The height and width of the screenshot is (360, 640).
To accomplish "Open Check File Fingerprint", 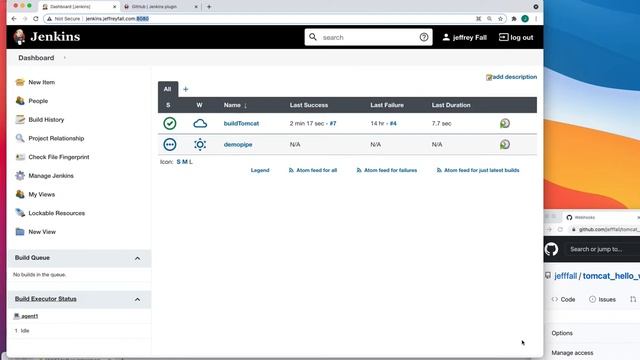I will (59, 157).
